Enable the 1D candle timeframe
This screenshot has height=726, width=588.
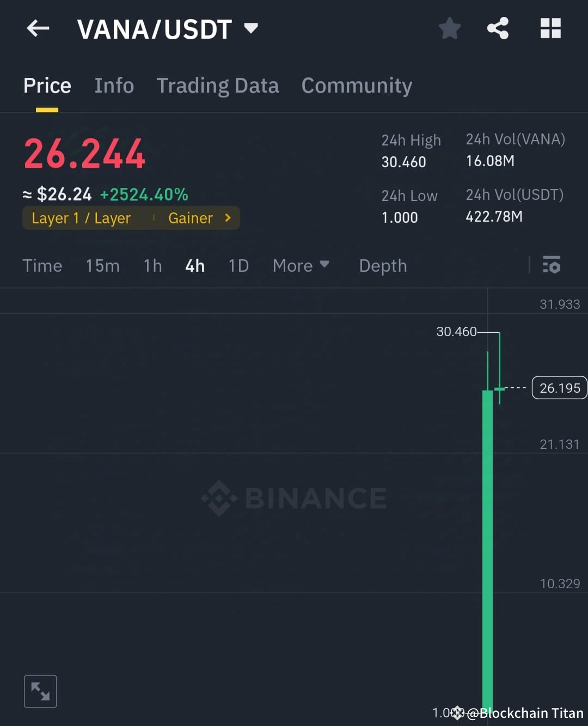click(238, 266)
